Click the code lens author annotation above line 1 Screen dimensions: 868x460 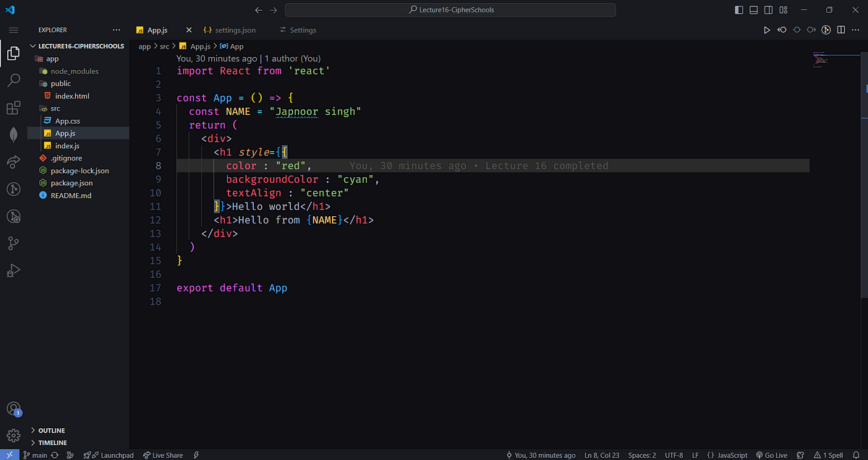[x=248, y=59]
